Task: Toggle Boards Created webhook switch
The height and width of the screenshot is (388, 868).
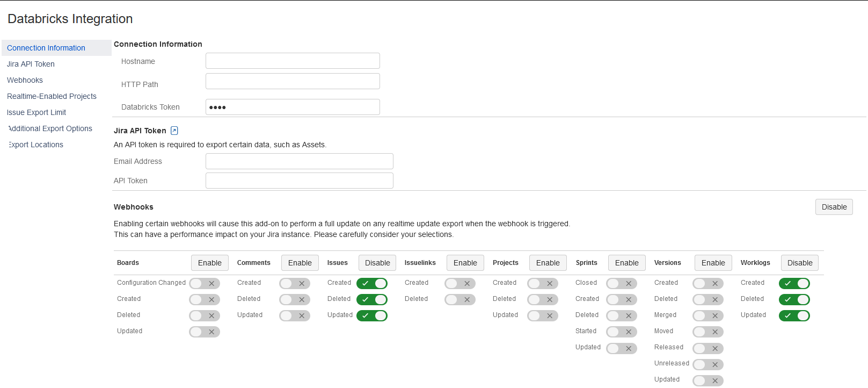Action: (x=205, y=299)
